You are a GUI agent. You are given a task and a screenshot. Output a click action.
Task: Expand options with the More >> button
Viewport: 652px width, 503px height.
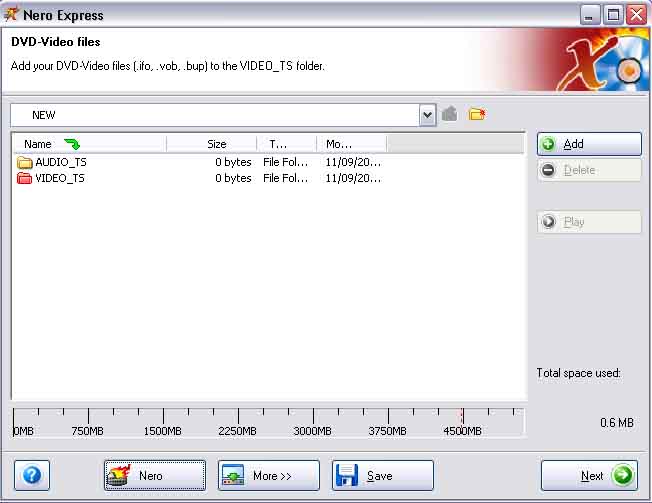[x=269, y=475]
